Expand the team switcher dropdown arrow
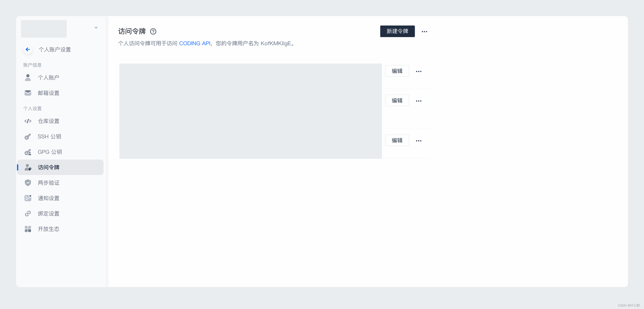Screen dimensions: 644x309 96,28
